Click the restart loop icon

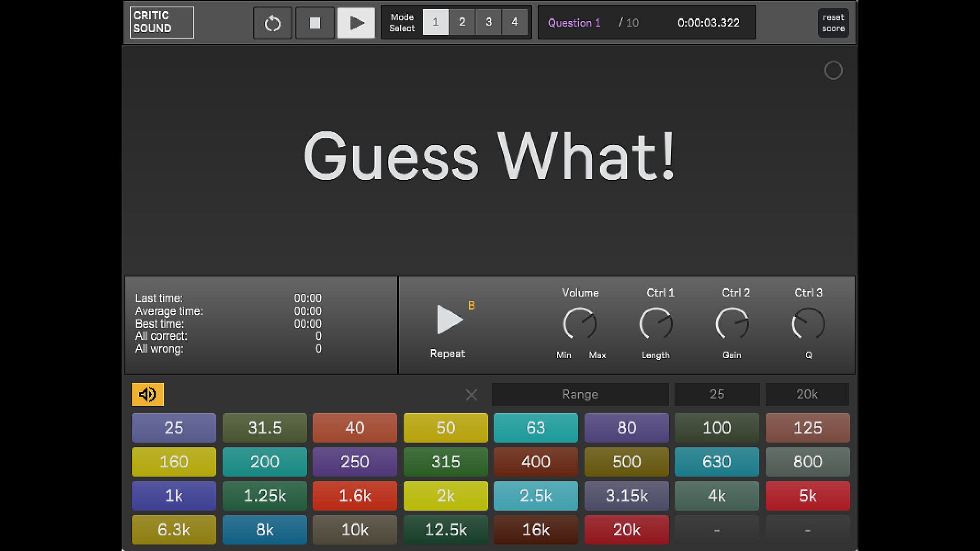273,23
